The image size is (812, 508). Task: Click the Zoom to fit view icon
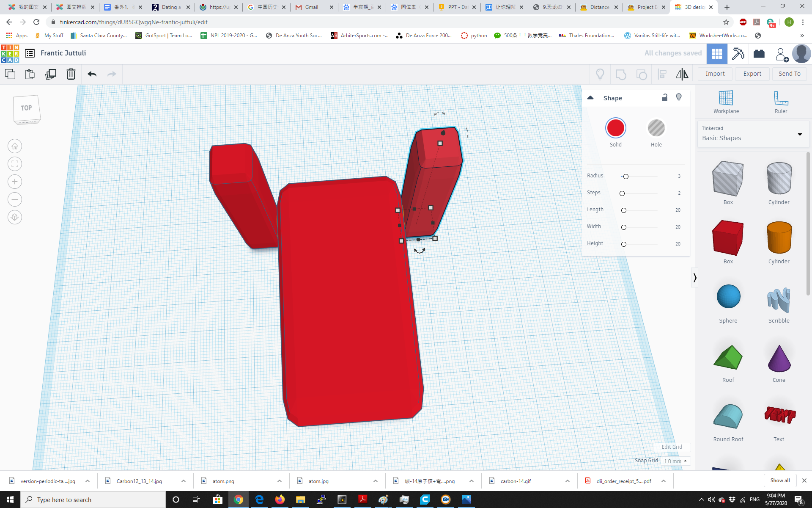pyautogui.click(x=15, y=164)
